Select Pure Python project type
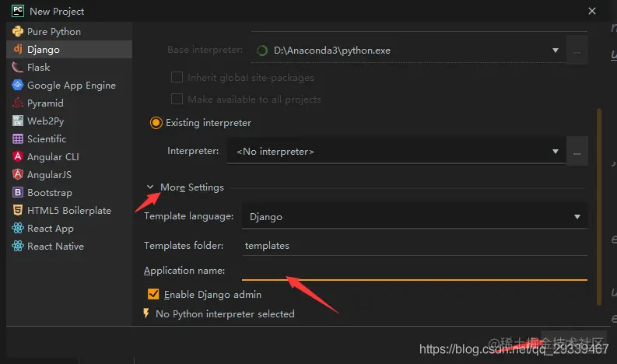 pyautogui.click(x=69, y=31)
